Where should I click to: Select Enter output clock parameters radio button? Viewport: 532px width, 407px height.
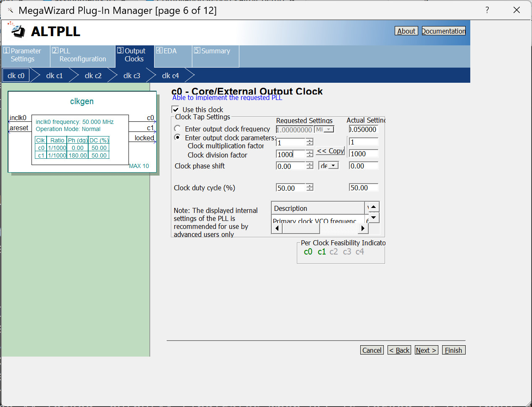[x=178, y=137]
